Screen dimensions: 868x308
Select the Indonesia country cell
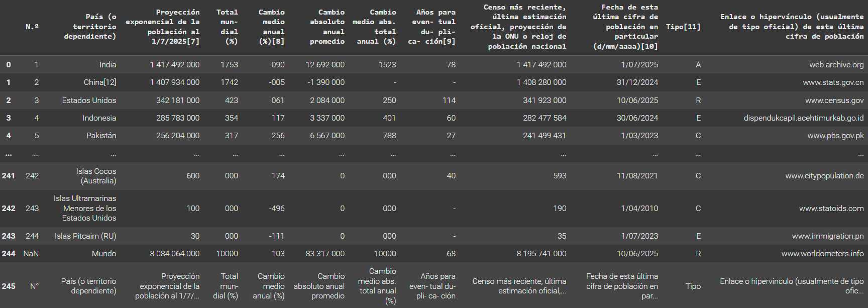tap(99, 118)
